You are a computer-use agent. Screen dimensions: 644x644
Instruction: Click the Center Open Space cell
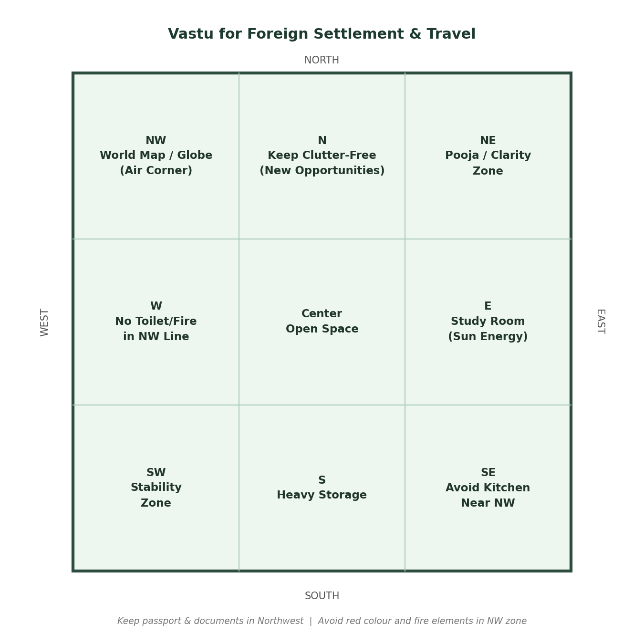pos(322,322)
